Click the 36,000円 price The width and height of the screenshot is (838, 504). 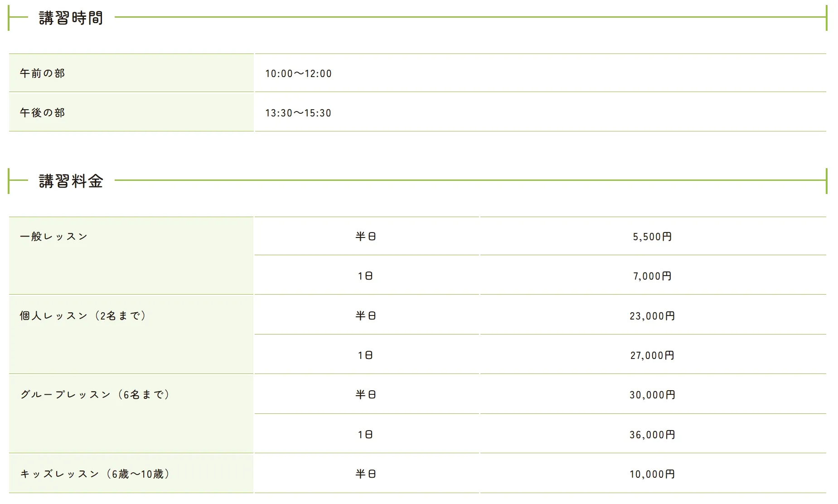tap(652, 435)
